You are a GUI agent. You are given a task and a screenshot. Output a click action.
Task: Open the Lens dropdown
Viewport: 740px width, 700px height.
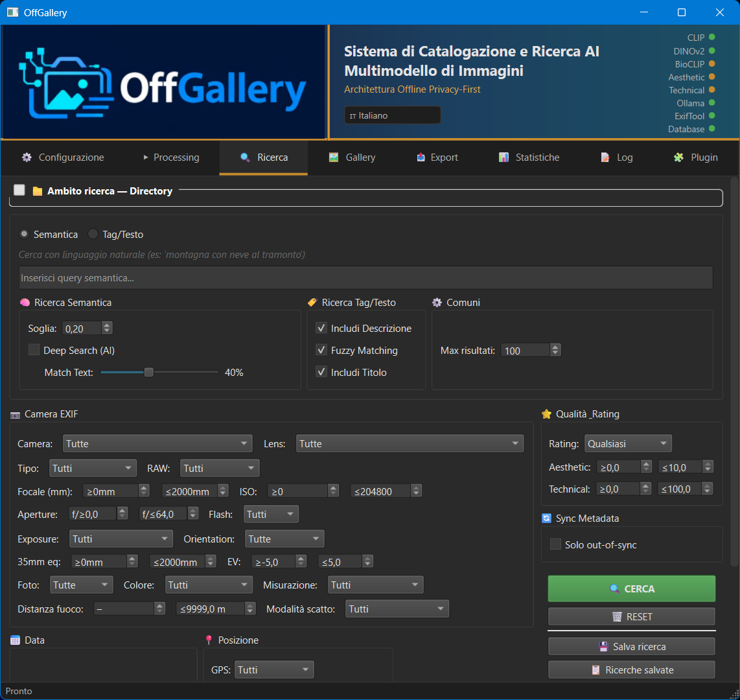410,444
